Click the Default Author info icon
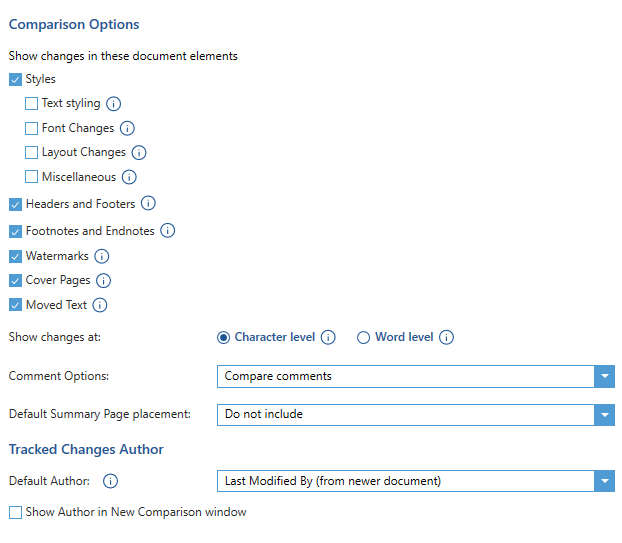The width and height of the screenshot is (622, 543). click(x=110, y=481)
